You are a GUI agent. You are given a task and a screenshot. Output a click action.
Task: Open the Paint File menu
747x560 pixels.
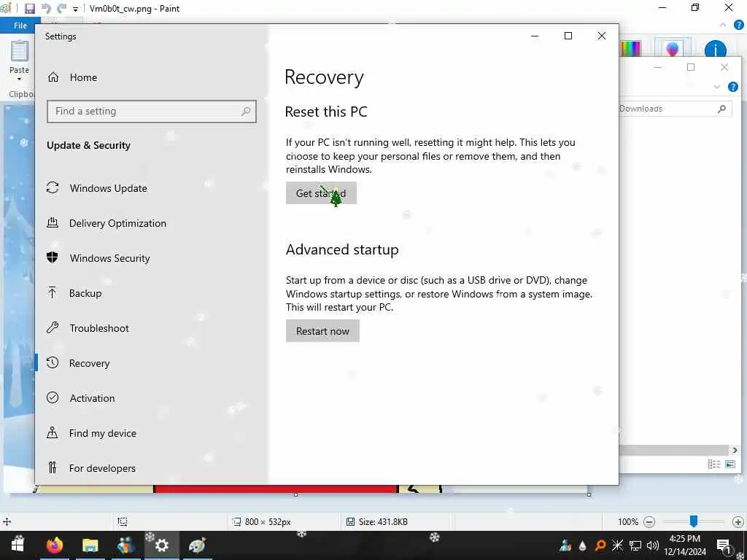(x=20, y=26)
